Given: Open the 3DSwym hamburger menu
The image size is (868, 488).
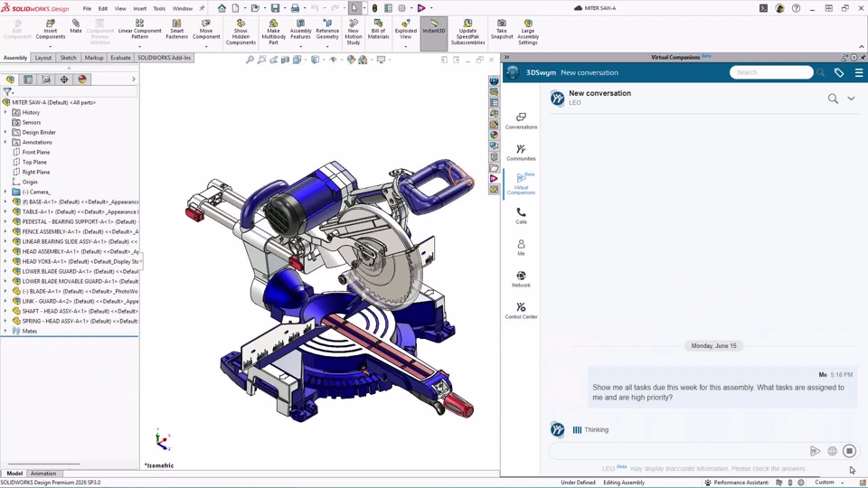Looking at the screenshot, I should point(859,72).
